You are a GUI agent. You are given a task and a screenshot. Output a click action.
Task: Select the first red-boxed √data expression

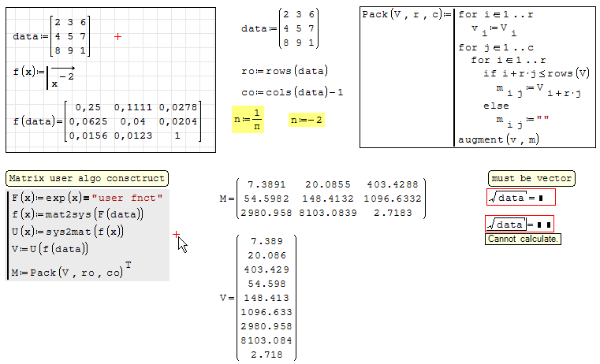[x=520, y=197]
